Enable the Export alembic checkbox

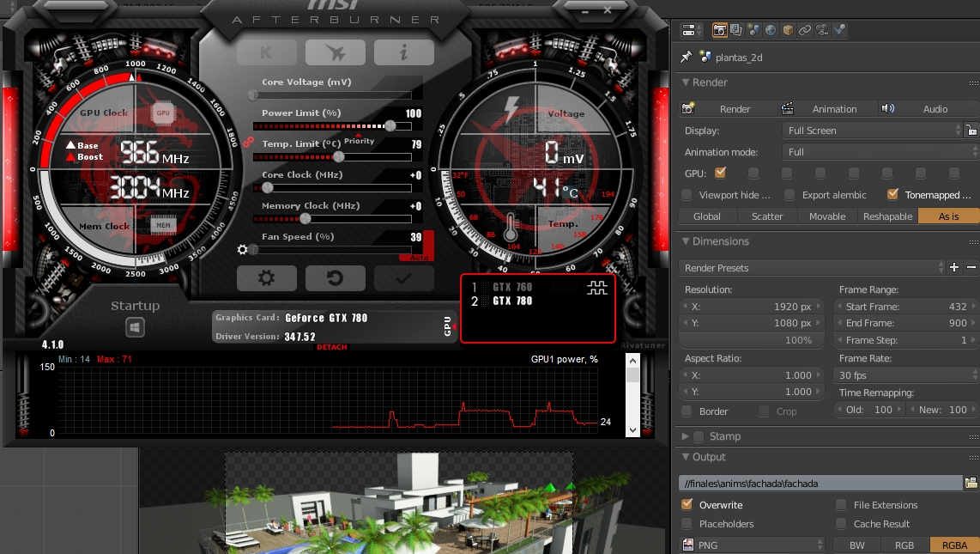pyautogui.click(x=789, y=194)
